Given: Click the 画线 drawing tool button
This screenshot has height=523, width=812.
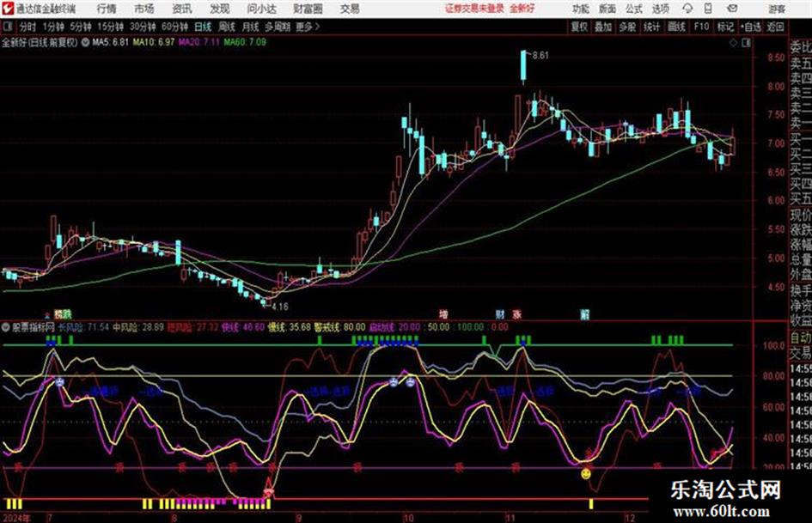Looking at the screenshot, I should (x=676, y=27).
